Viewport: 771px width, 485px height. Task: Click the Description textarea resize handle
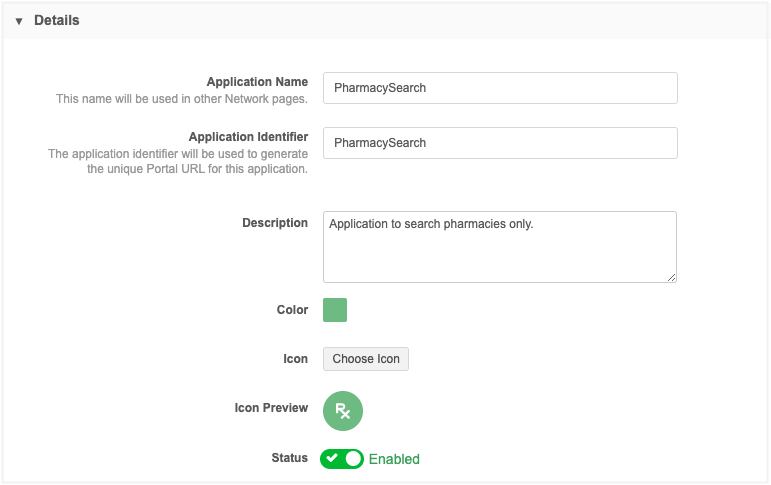tap(671, 277)
